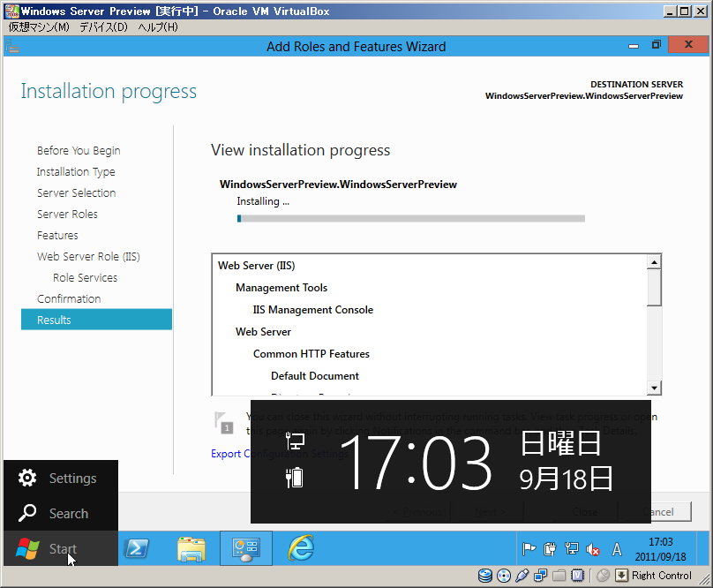The image size is (713, 588).
Task: Click the muted volume tray icon
Action: pyautogui.click(x=593, y=549)
